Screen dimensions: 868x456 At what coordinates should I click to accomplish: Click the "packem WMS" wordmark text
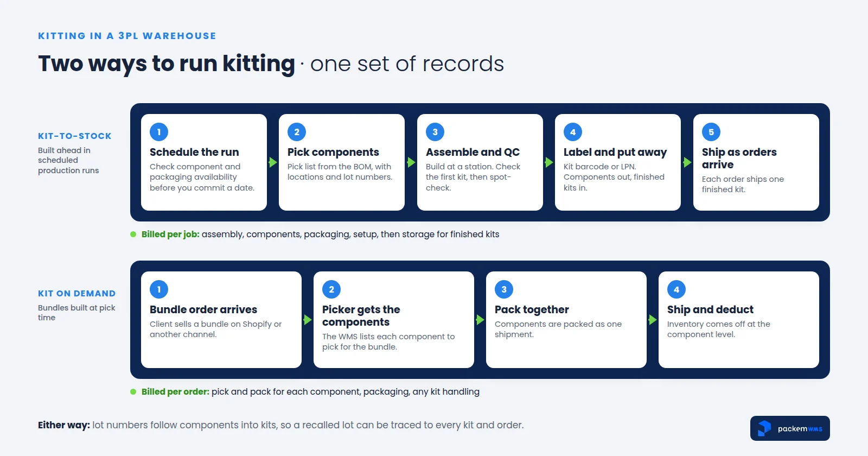click(x=800, y=429)
